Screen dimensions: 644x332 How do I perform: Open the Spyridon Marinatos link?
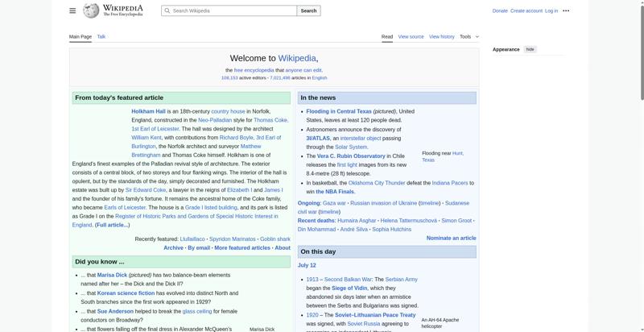coord(233,239)
